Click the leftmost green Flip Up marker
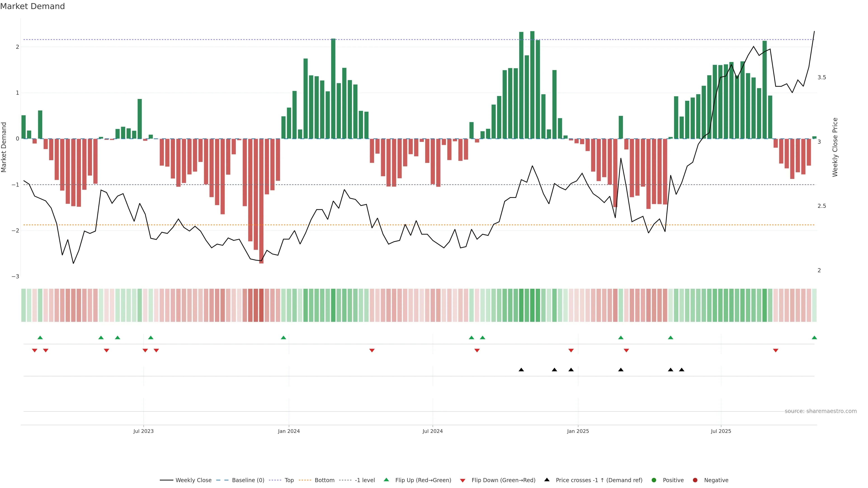This screenshot has height=488, width=868. pyautogui.click(x=40, y=338)
